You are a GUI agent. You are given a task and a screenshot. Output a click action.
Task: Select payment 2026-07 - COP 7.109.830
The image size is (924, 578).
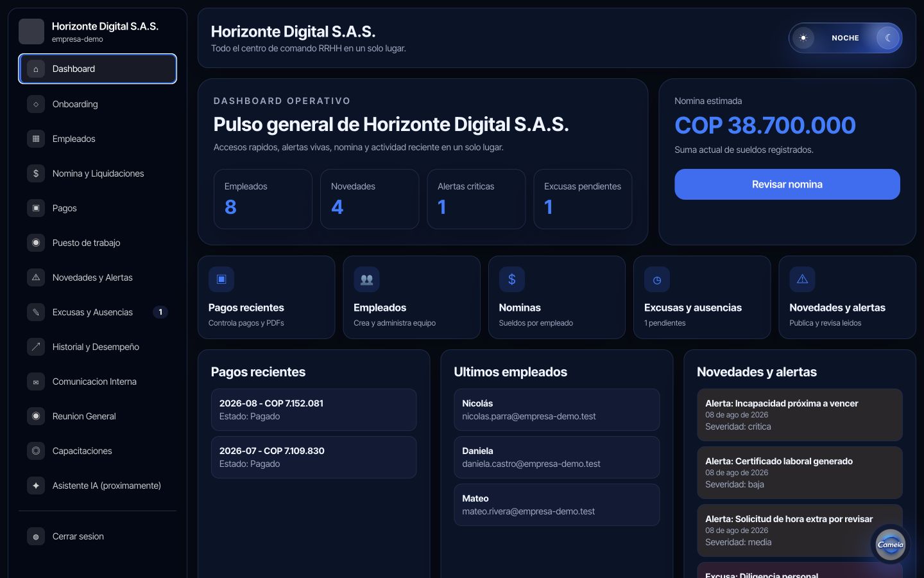click(314, 457)
